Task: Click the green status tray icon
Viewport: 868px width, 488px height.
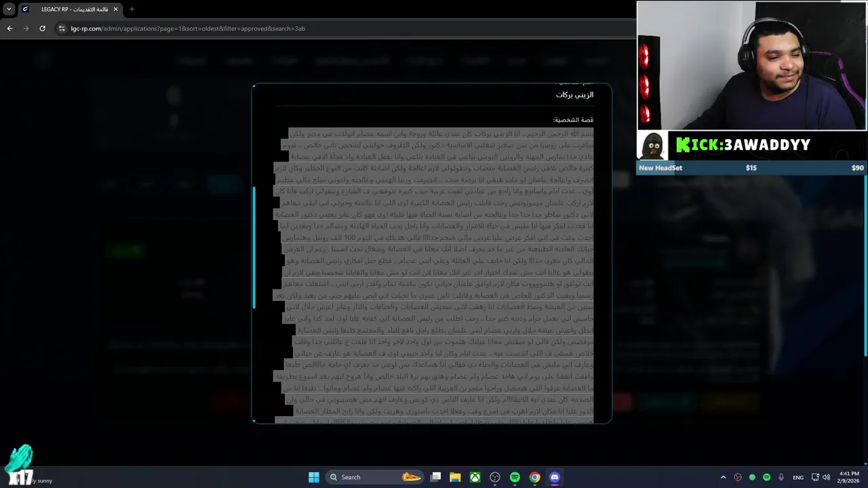Action: click(x=752, y=477)
